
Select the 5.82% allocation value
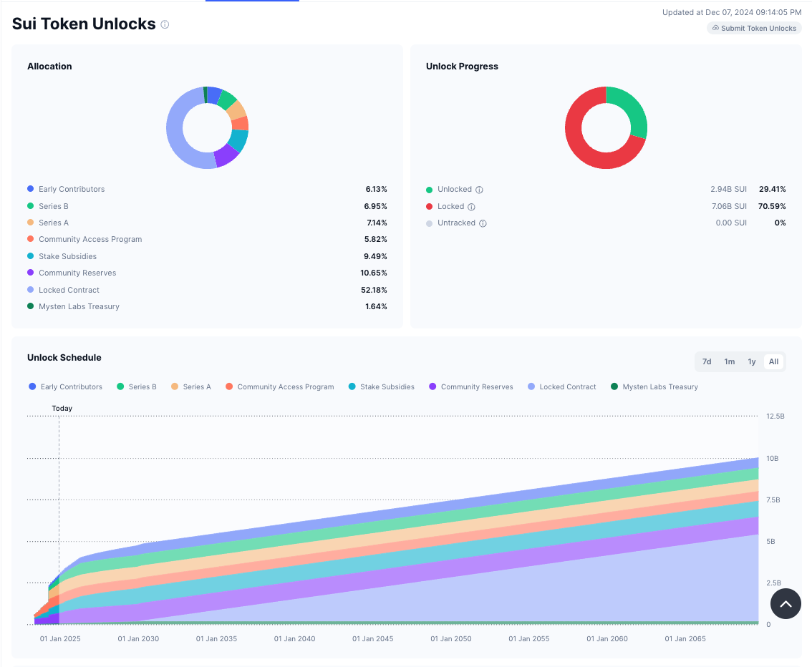(x=375, y=239)
